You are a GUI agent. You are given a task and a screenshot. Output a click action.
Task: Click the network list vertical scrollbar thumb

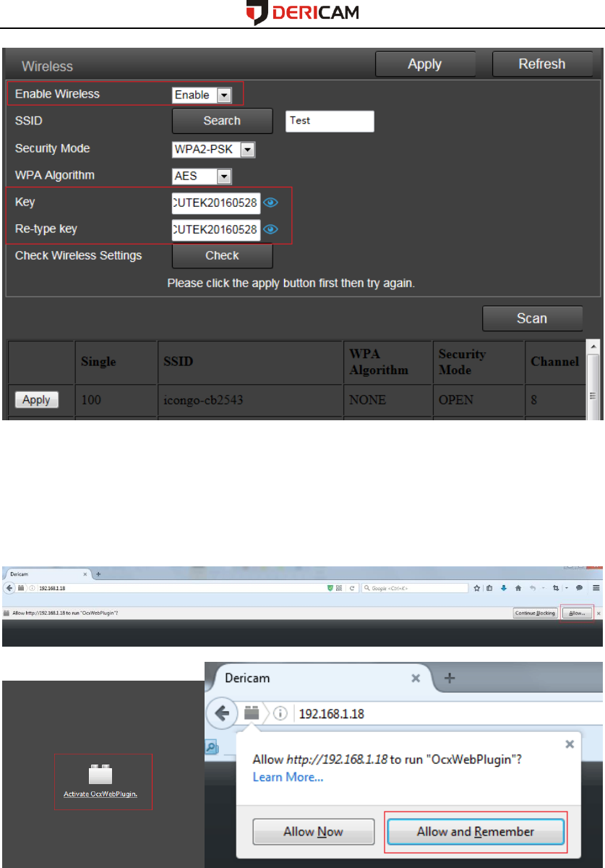tap(592, 387)
